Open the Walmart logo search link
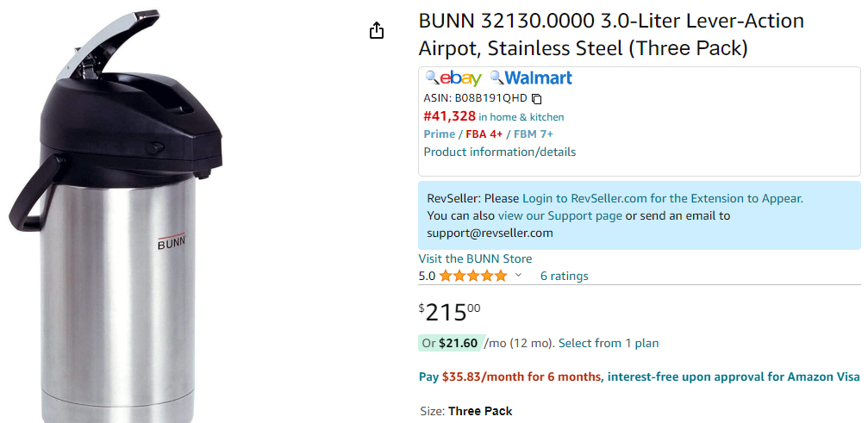The height and width of the screenshot is (423, 868). (538, 78)
